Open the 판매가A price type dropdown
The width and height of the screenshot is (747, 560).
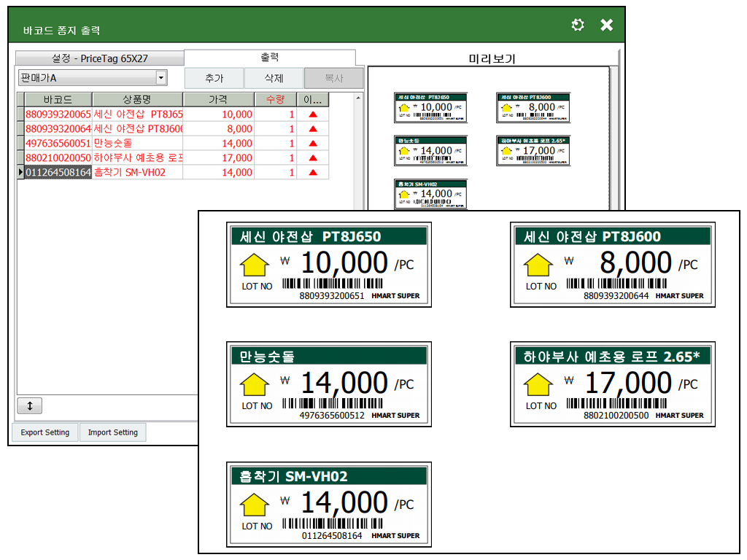(161, 78)
